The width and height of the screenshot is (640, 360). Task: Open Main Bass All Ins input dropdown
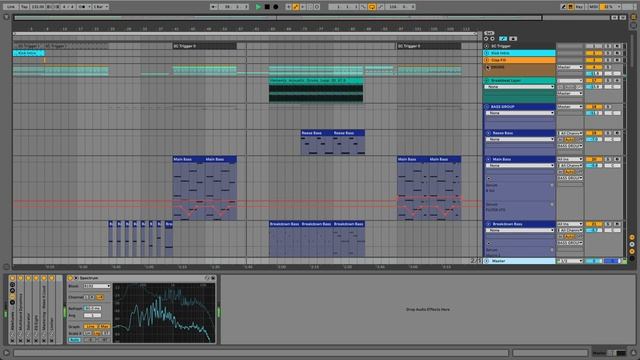click(570, 159)
